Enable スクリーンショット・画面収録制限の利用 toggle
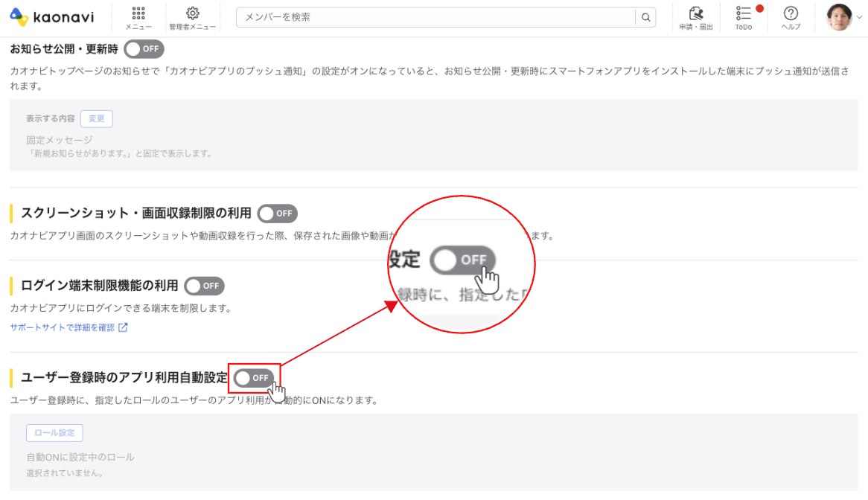Image resolution: width=868 pixels, height=500 pixels. 277,214
